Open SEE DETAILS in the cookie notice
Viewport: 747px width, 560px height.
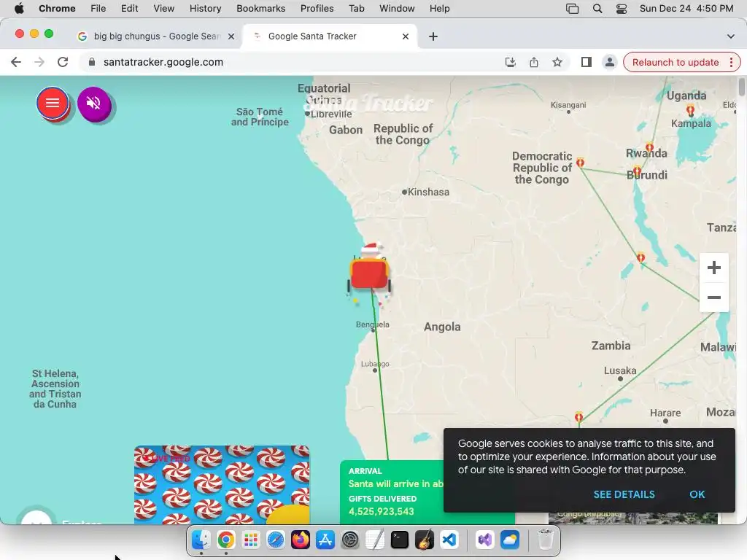[x=624, y=494]
